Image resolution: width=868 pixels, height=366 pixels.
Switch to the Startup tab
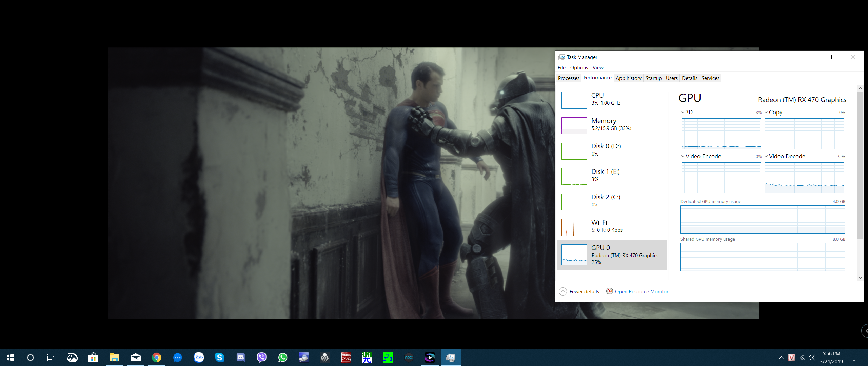pyautogui.click(x=653, y=78)
